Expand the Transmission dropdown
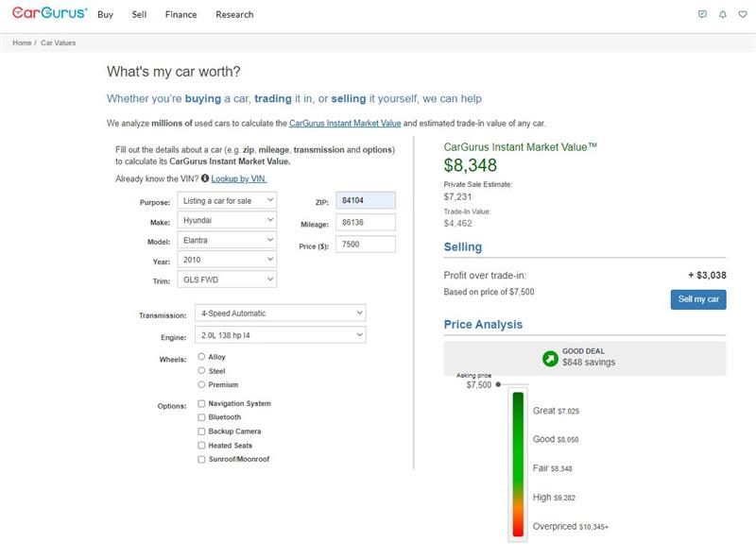The image size is (756, 559). tap(279, 313)
